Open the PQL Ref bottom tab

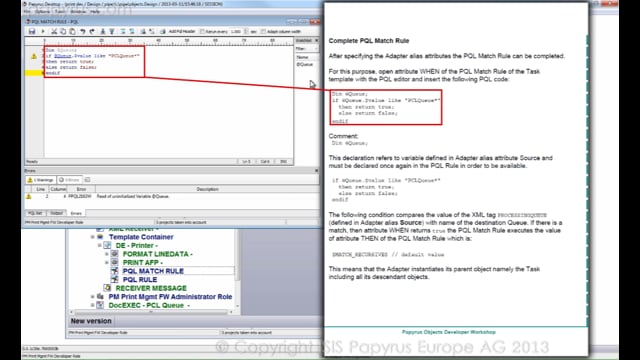35,213
